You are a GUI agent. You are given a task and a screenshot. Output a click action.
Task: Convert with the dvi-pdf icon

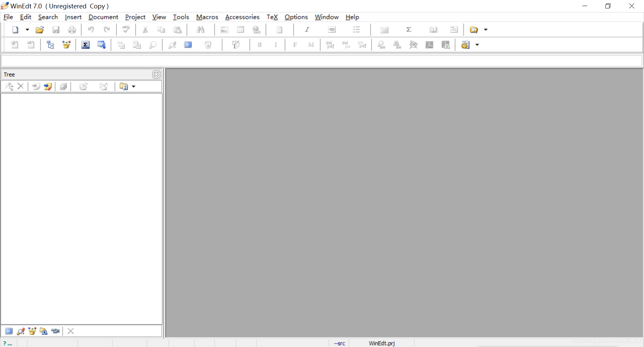[x=330, y=45]
